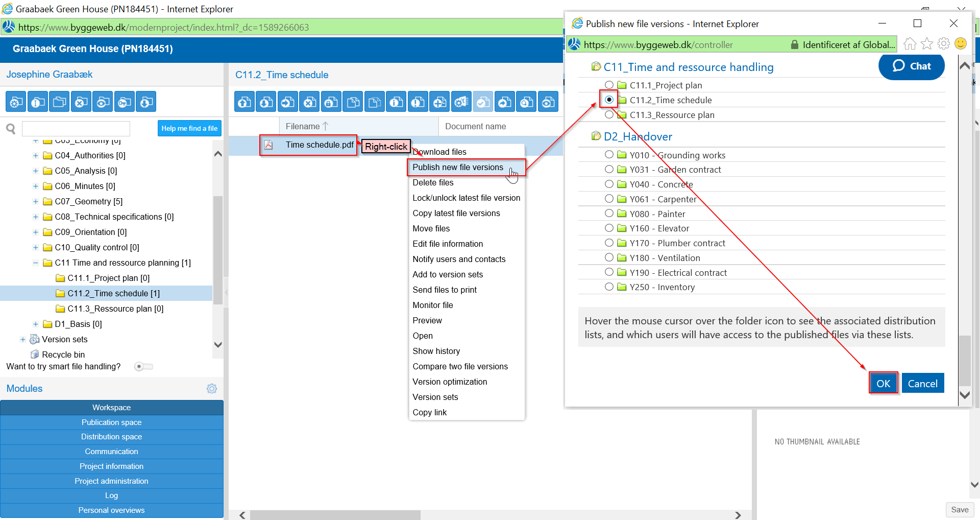Open the folder settings icon
The image size is (980, 520).
tap(15, 101)
